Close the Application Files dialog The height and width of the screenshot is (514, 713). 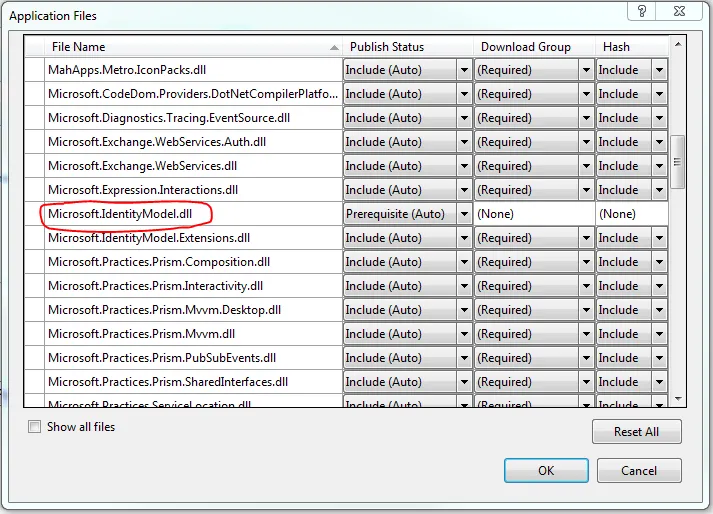click(x=679, y=11)
